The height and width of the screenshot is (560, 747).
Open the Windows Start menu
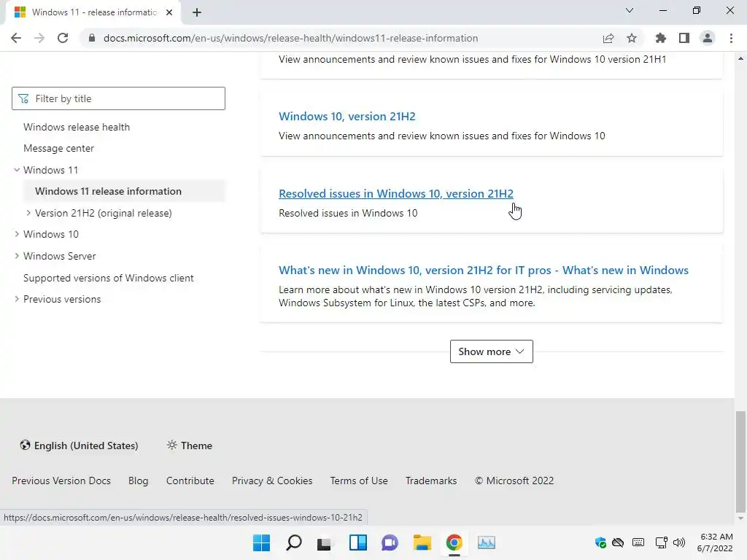(261, 542)
